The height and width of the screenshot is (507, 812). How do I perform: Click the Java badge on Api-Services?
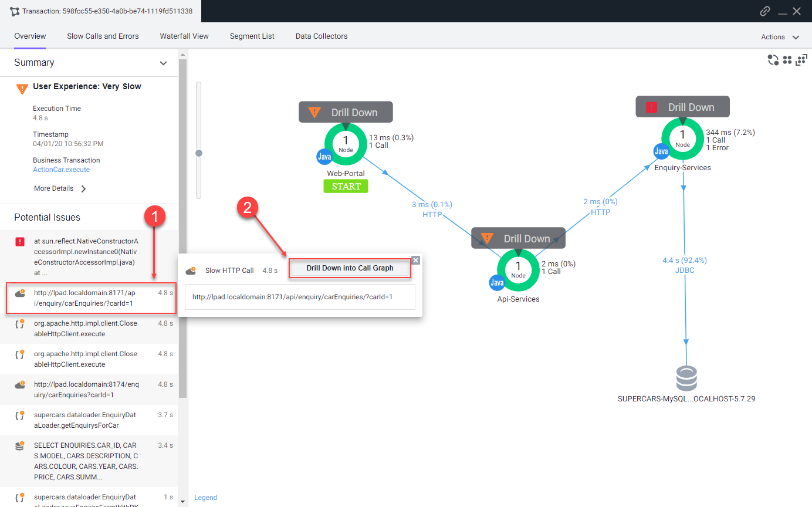click(x=497, y=283)
